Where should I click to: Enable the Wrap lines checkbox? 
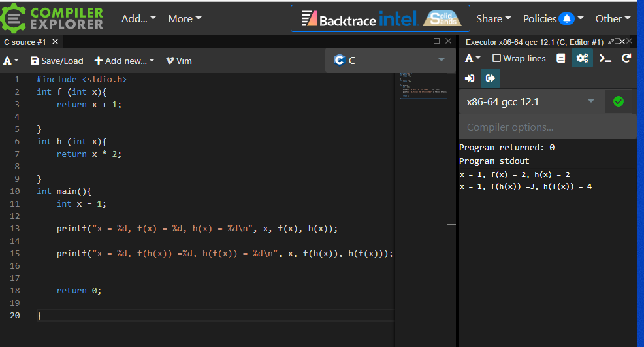click(496, 58)
